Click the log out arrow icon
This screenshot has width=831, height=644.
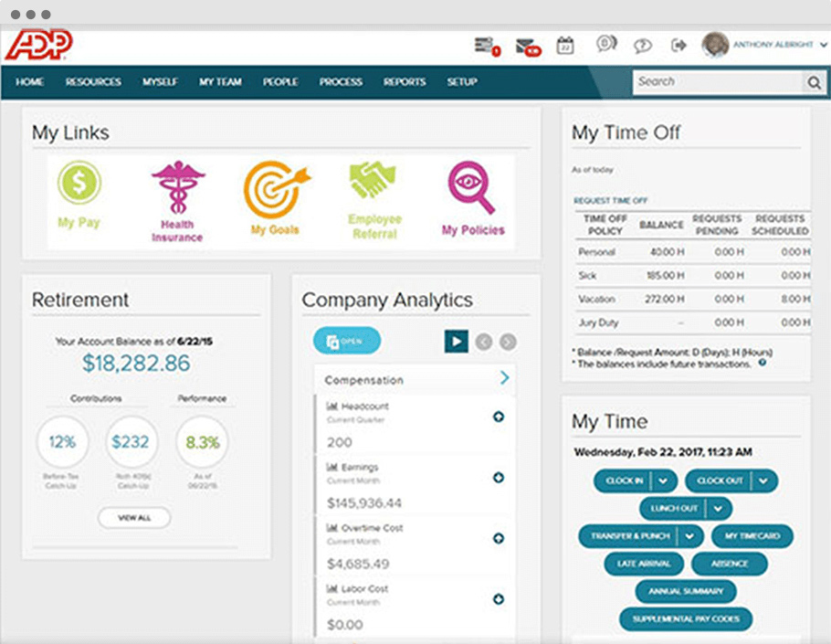(678, 45)
